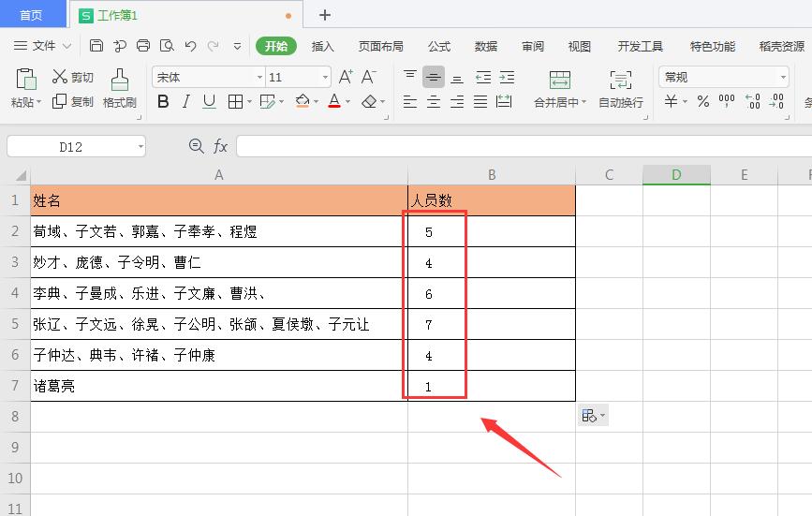
Task: Toggle underline formatting
Action: click(209, 101)
